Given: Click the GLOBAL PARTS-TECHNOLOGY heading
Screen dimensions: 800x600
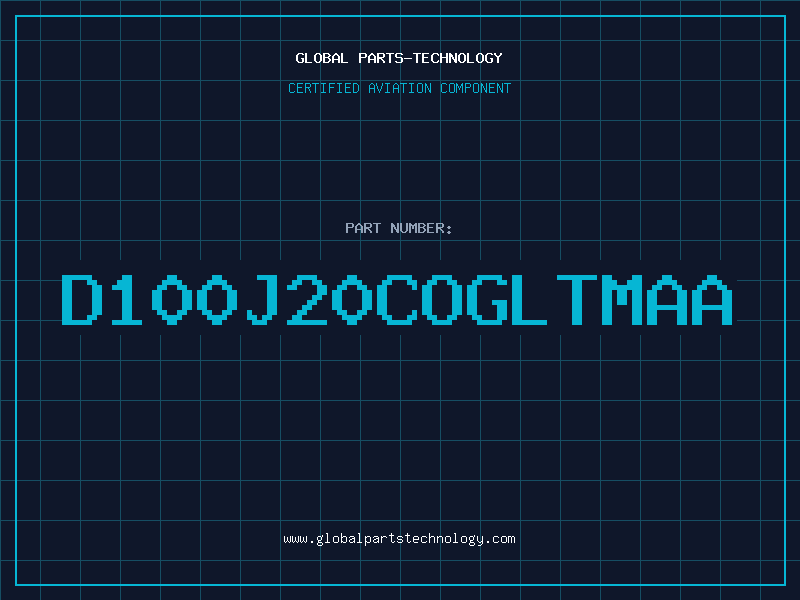Looking at the screenshot, I should click(x=399, y=58).
